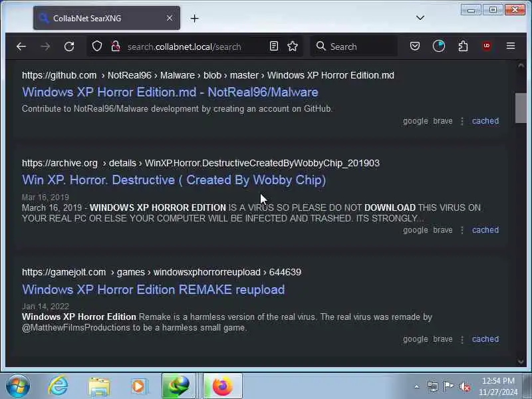
Task: Click the page scrollbar thumb
Action: point(521,108)
